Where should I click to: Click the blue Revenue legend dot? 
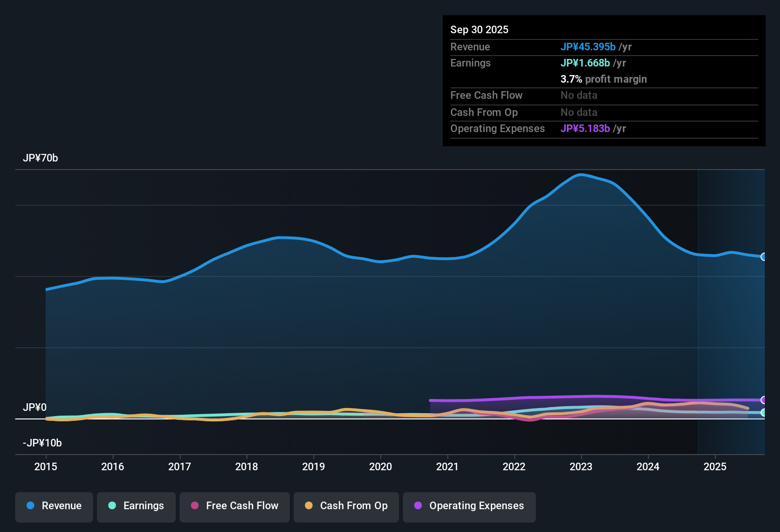pyautogui.click(x=30, y=506)
